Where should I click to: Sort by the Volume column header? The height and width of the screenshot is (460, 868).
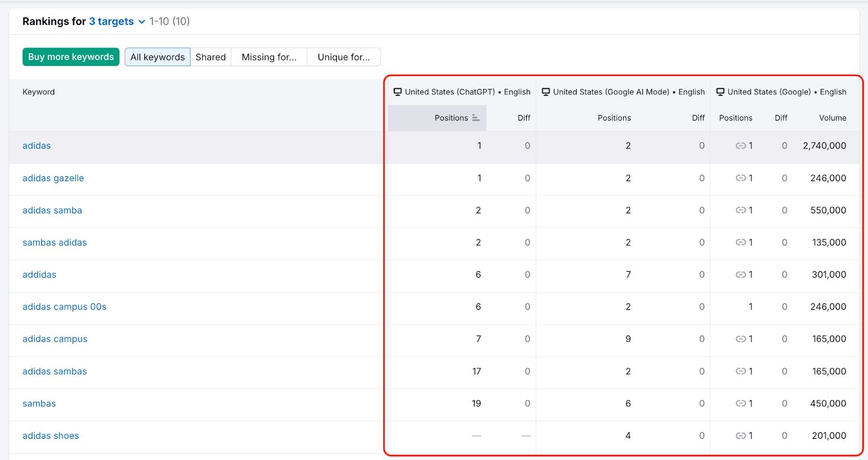[832, 118]
